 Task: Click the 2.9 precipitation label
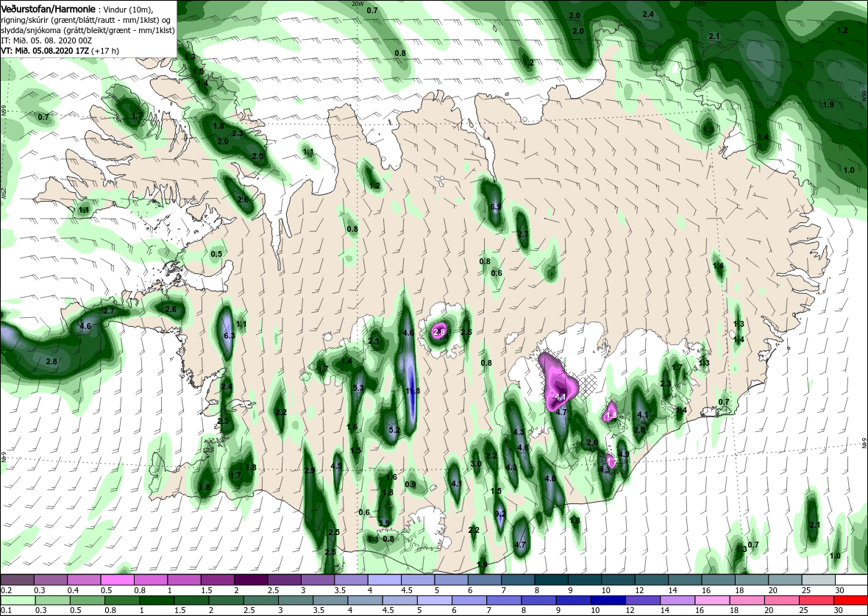point(310,471)
